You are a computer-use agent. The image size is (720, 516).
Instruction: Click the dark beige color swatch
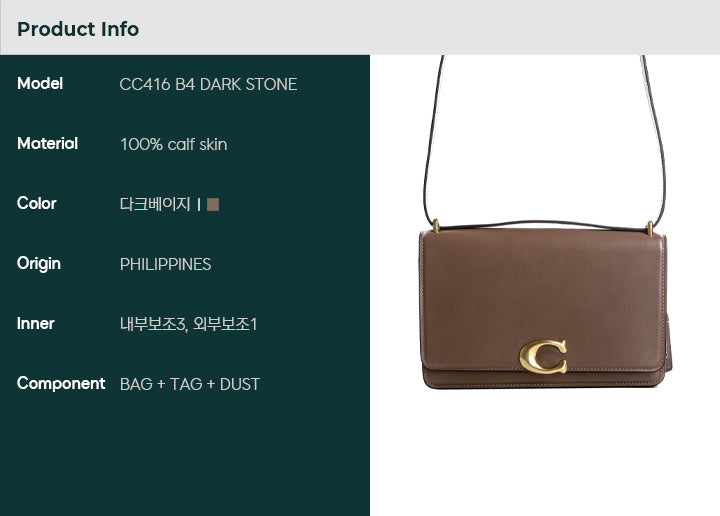(x=213, y=204)
